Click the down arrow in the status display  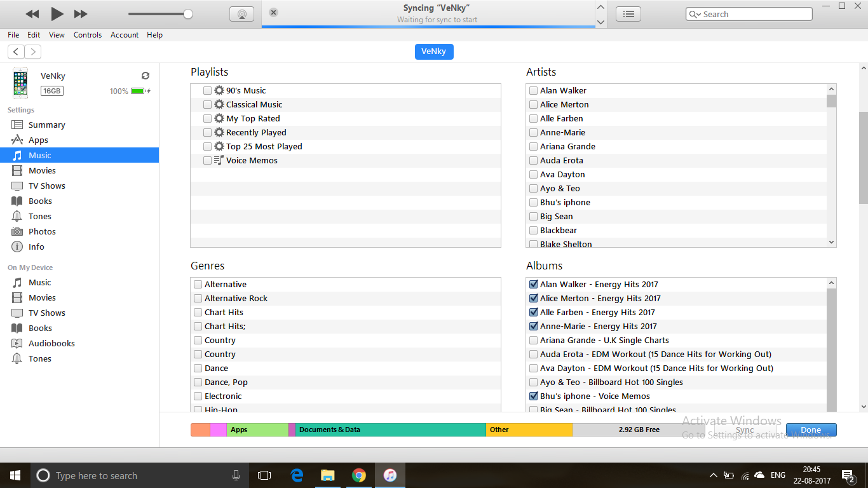click(601, 22)
